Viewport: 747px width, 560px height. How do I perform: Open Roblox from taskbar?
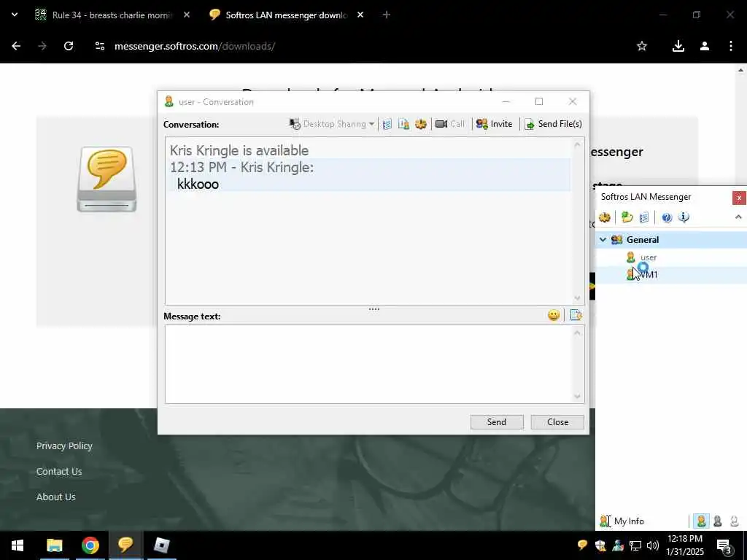pos(162,545)
